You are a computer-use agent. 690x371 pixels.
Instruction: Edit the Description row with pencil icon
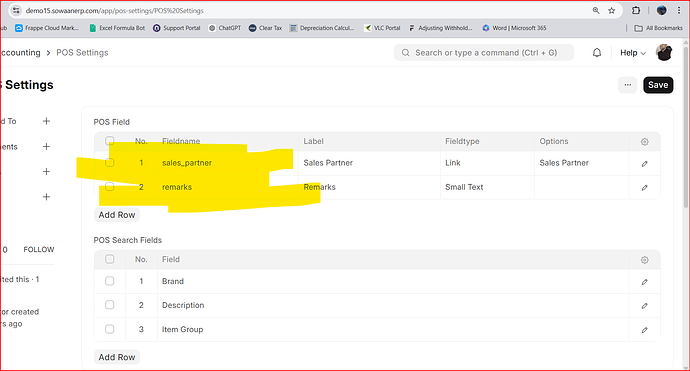(x=644, y=305)
